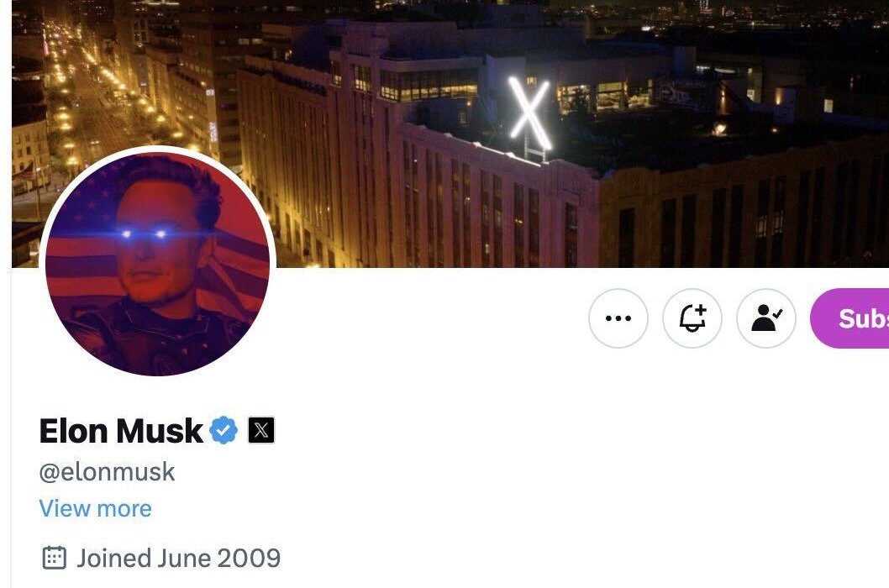Open the three-dot More options menu
Image resolution: width=889 pixels, height=588 pixels.
coord(618,318)
